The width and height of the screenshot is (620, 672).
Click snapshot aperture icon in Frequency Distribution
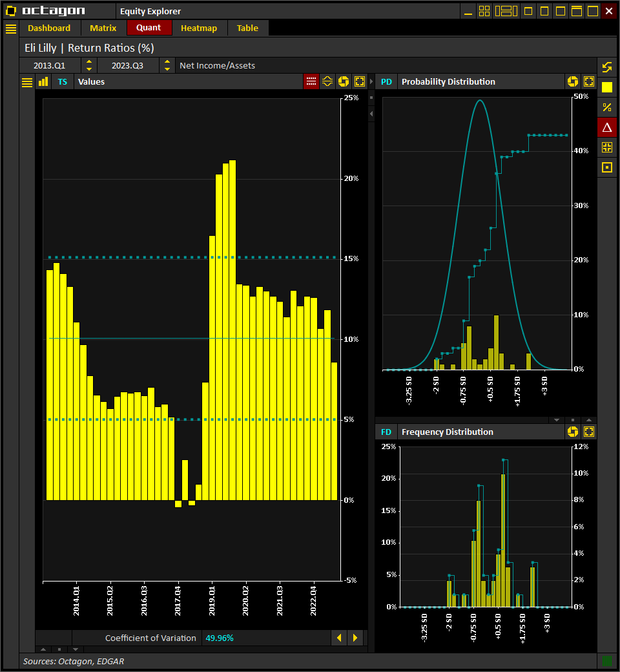tap(573, 432)
